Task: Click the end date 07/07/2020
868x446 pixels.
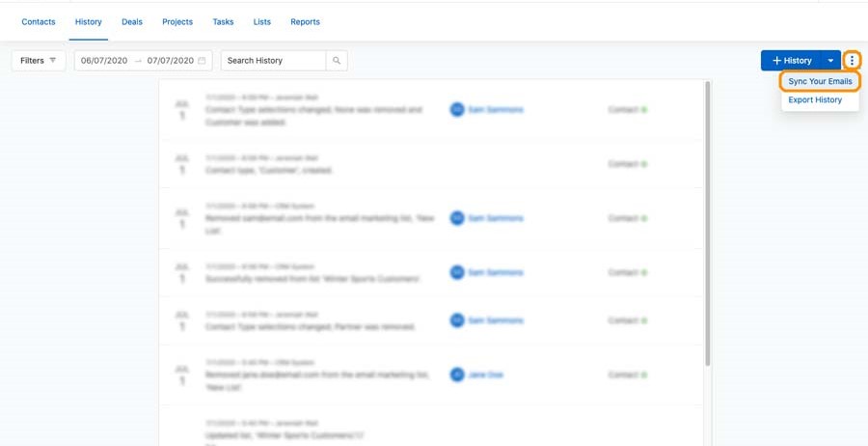Action: click(x=171, y=61)
